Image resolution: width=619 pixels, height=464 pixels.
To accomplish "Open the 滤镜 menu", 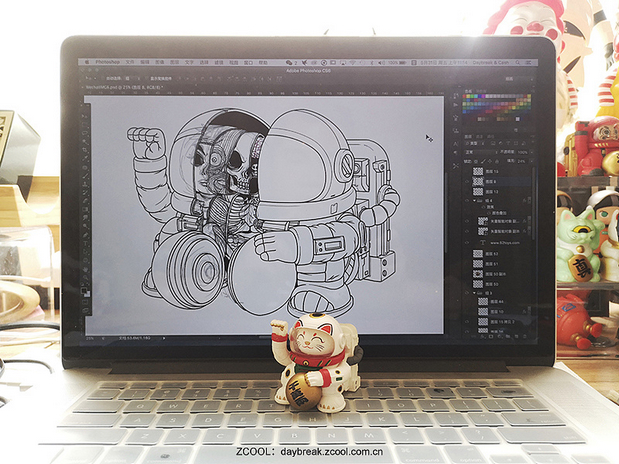I will click(219, 62).
